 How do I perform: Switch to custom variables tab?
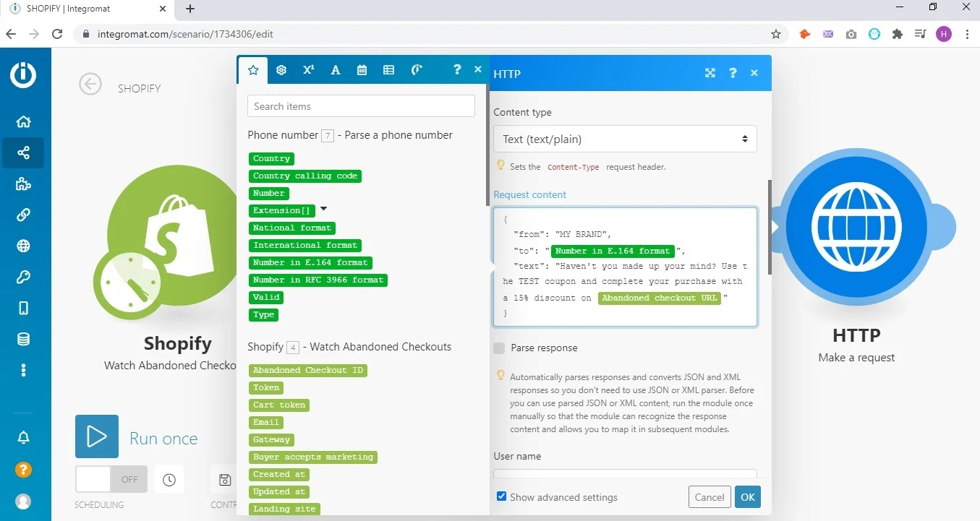[x=417, y=70]
